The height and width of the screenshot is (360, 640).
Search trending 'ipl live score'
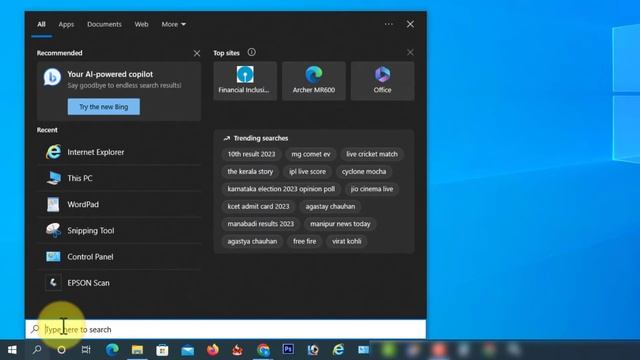pos(307,171)
